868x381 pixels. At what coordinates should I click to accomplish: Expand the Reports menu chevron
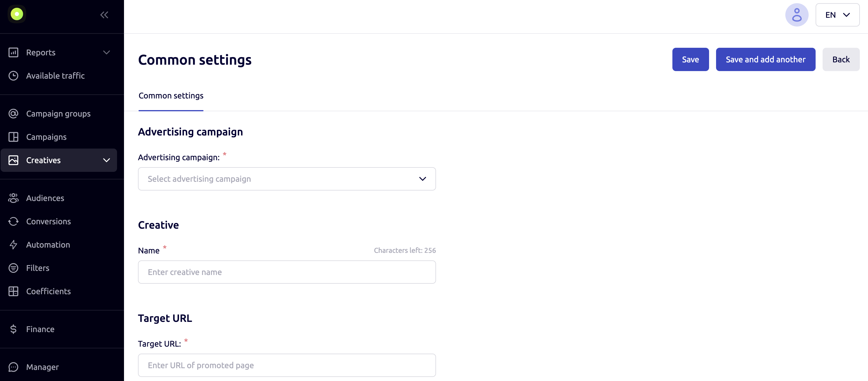click(x=107, y=52)
